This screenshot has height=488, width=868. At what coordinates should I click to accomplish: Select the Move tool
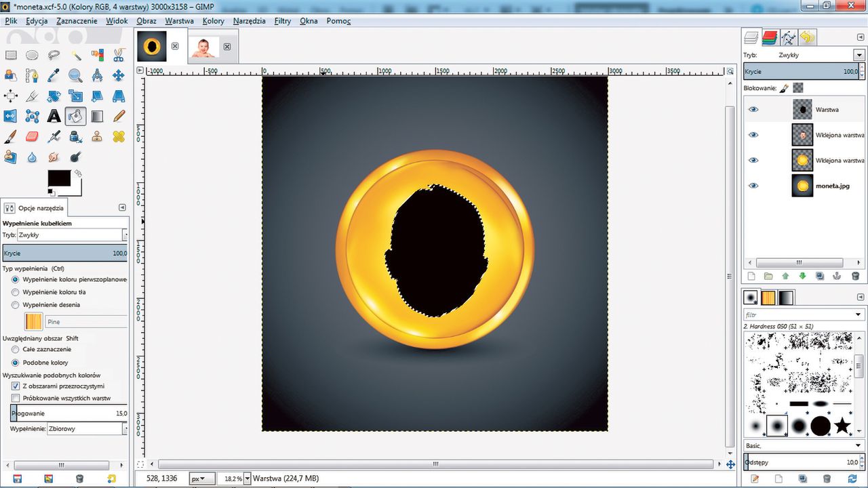click(x=119, y=75)
